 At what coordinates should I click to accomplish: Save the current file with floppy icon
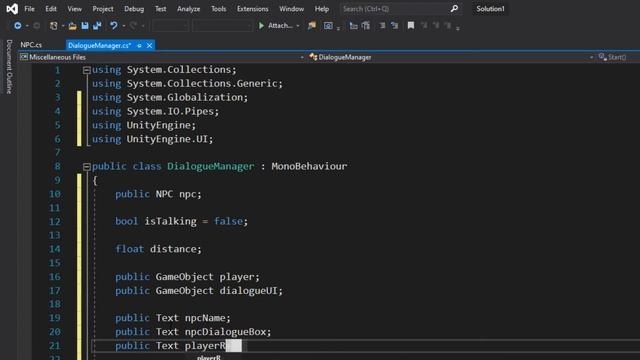tap(84, 26)
